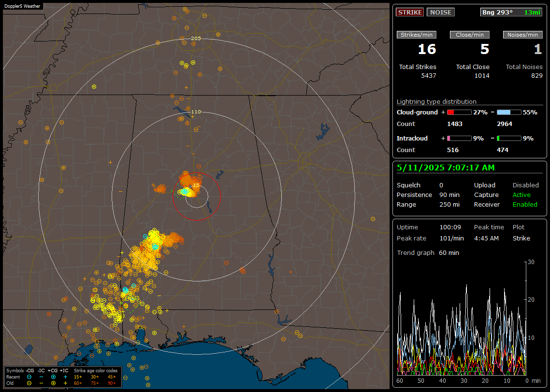
Task: Click the date and time 5/11/2025 7:07:17 AM
Action: coord(446,168)
